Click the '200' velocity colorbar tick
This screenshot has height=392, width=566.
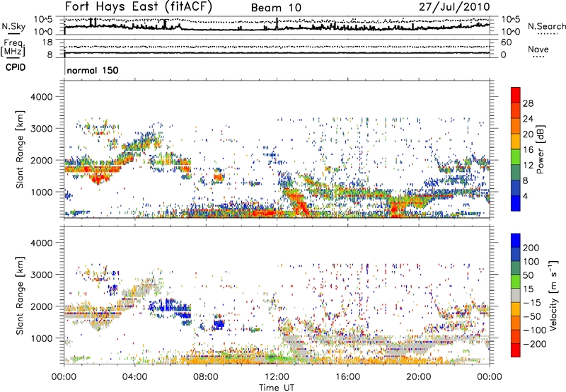point(531,248)
